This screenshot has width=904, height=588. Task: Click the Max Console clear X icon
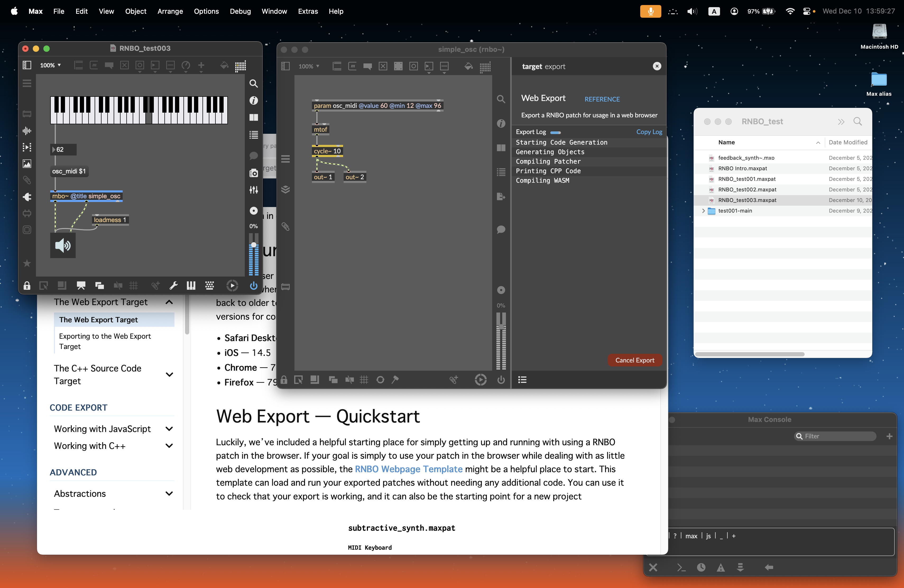[653, 567]
